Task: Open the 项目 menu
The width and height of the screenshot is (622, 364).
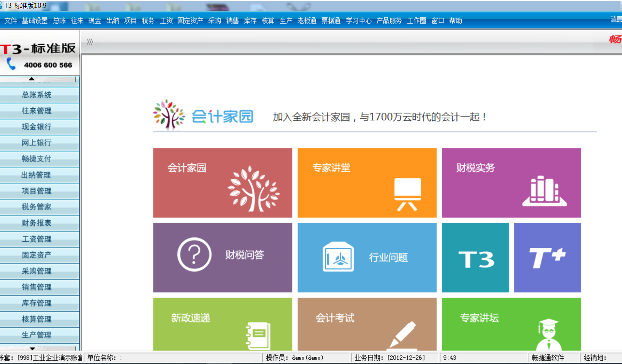Action: (130, 21)
